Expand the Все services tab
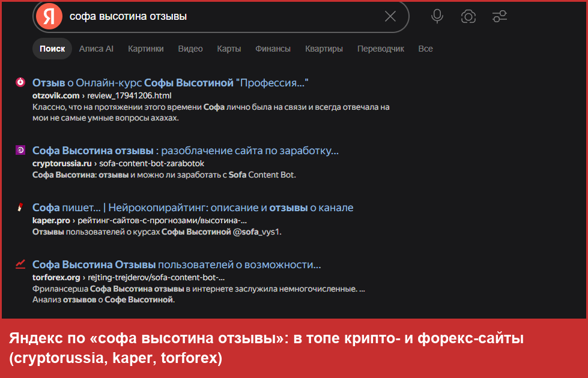This screenshot has width=588, height=378. click(426, 49)
